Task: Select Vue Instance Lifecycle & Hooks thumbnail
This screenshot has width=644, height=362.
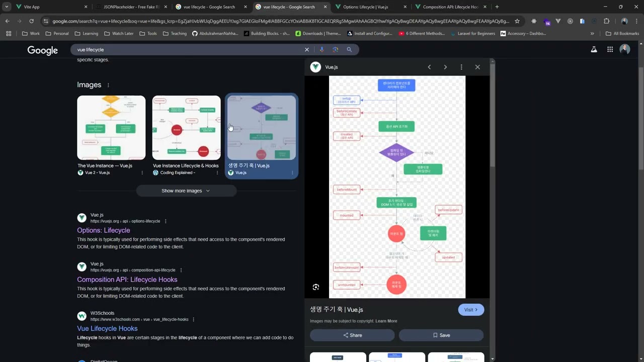Action: pos(187,128)
